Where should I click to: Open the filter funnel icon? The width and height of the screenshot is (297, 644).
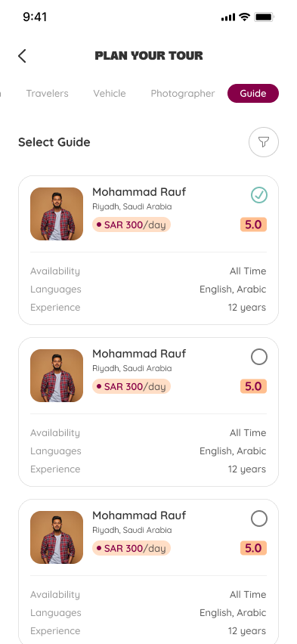[x=264, y=142]
